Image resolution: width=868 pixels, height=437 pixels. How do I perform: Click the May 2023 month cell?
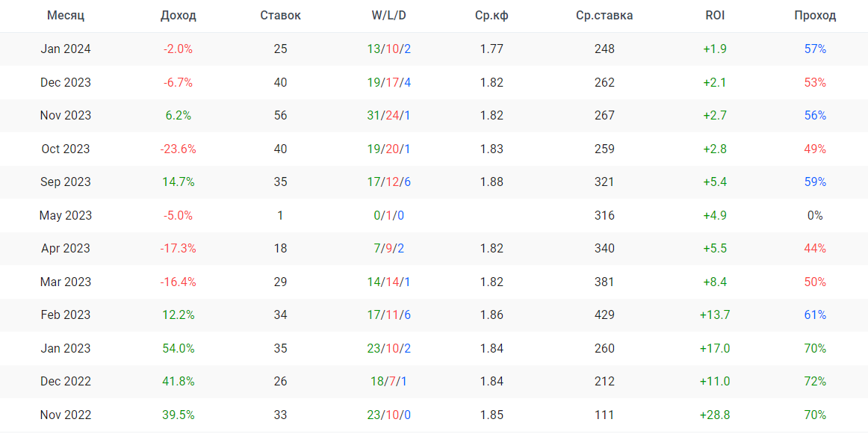pyautogui.click(x=66, y=215)
